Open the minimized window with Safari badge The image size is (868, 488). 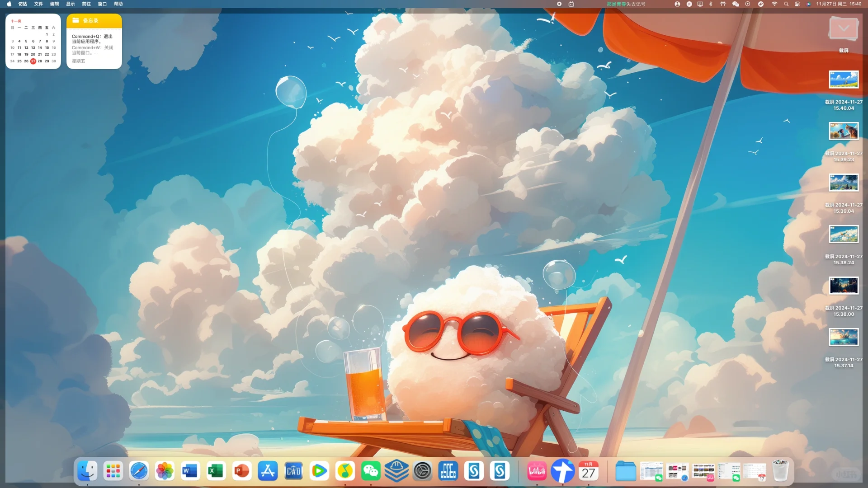677,471
